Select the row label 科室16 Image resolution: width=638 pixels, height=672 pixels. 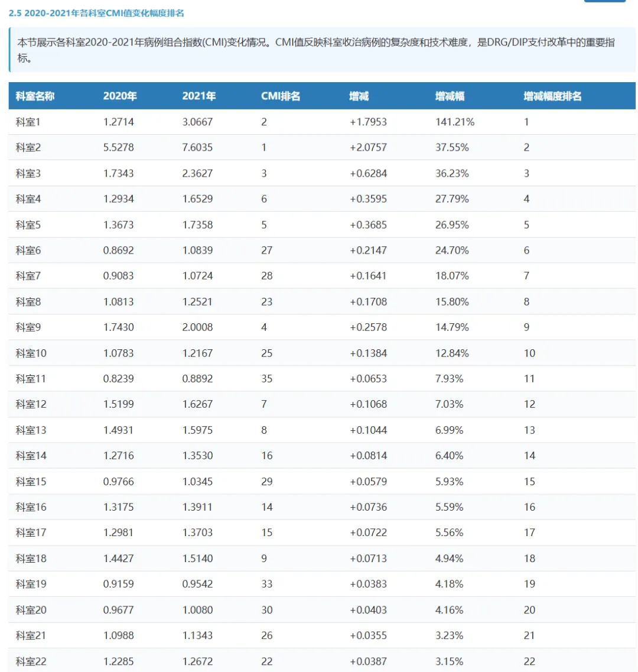(x=31, y=507)
